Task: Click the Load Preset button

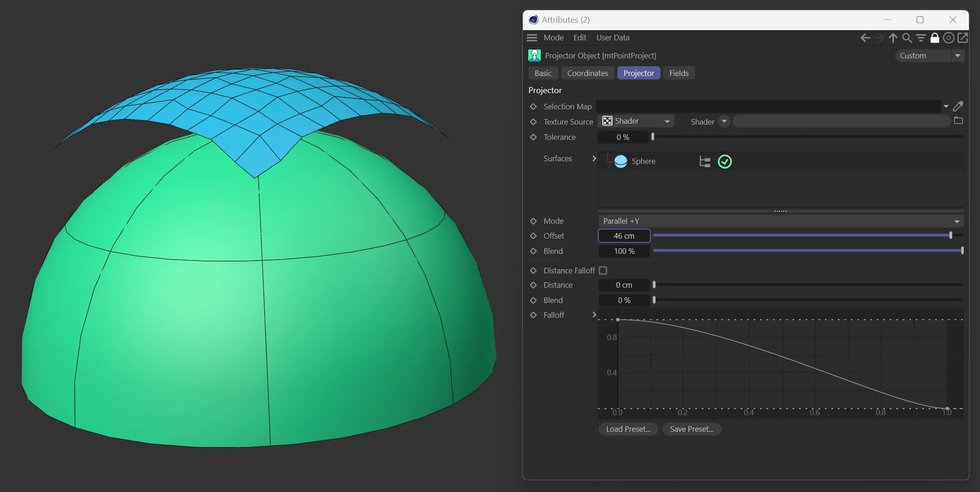Action: click(x=628, y=429)
